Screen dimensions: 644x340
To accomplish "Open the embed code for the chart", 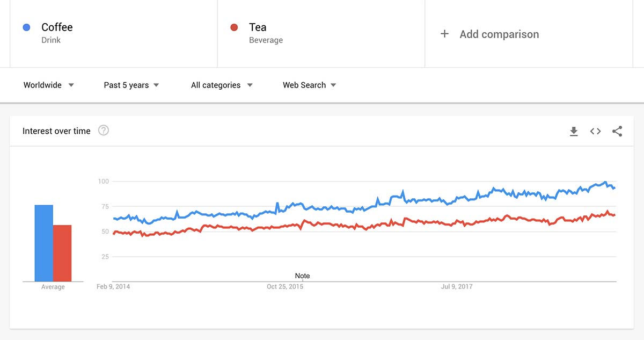I will click(595, 131).
